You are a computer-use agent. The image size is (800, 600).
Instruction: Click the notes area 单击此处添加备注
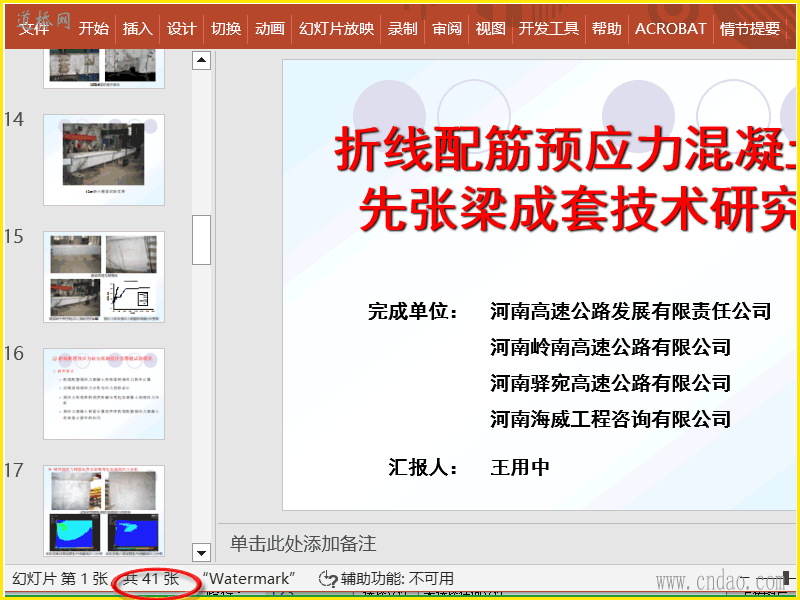pyautogui.click(x=303, y=543)
